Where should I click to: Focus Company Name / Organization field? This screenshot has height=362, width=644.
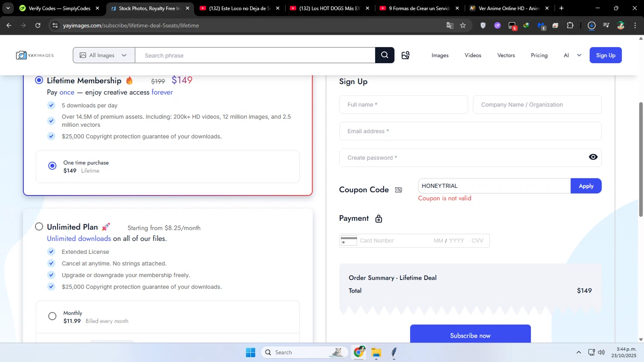[537, 105]
